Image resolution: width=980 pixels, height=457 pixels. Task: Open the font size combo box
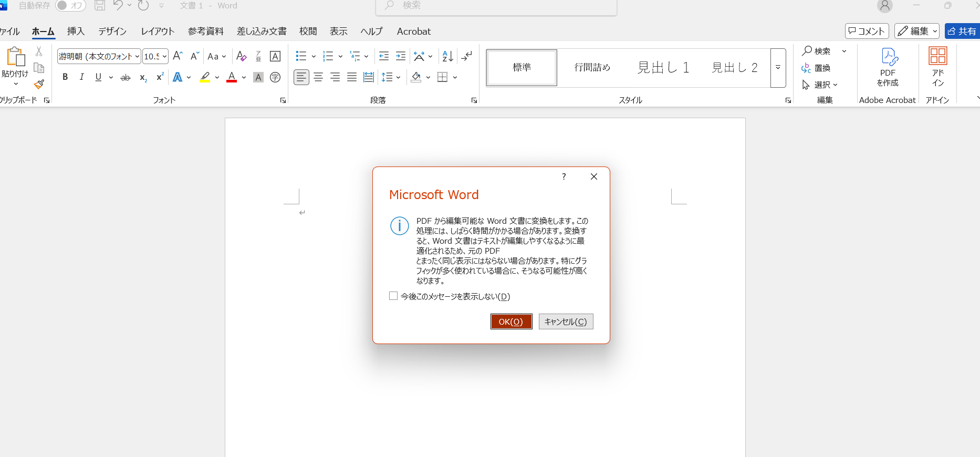(x=155, y=56)
